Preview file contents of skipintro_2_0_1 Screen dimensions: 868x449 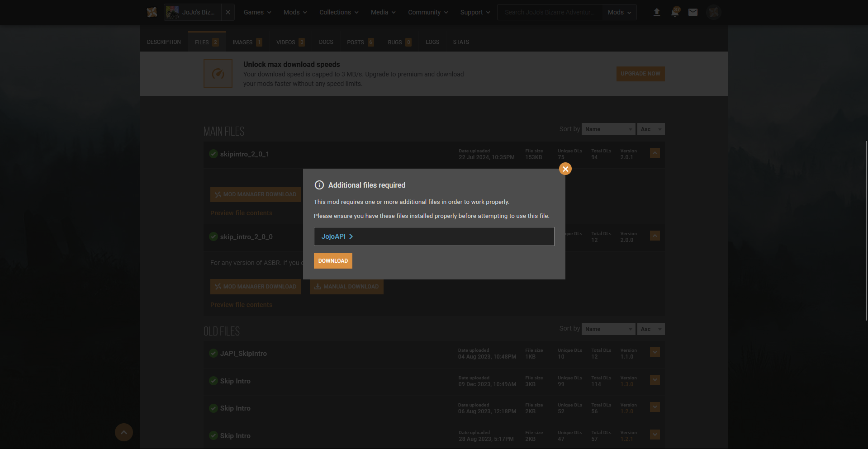tap(241, 213)
